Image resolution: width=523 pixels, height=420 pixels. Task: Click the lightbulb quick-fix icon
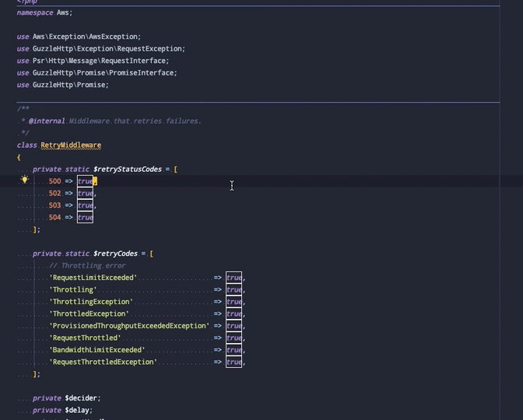click(x=25, y=180)
